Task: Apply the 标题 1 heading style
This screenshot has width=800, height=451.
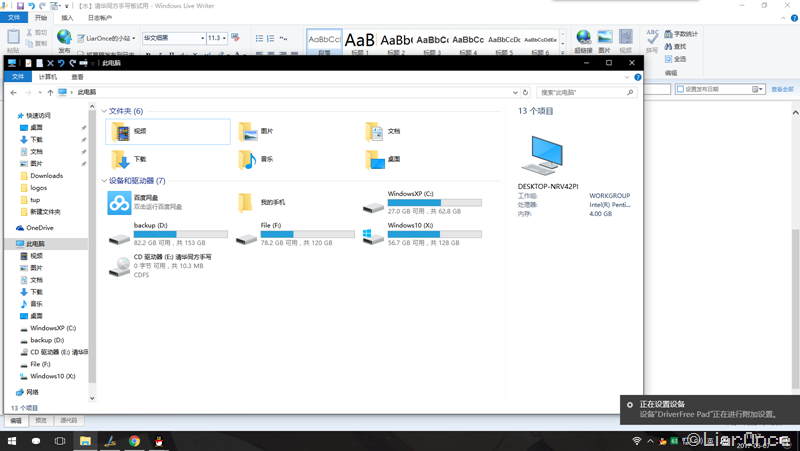Action: coord(360,42)
